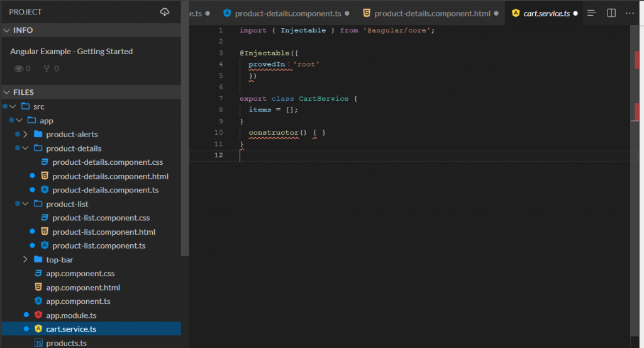The width and height of the screenshot is (644, 348).
Task: Click the PROJECT panel header text
Action: [x=25, y=12]
